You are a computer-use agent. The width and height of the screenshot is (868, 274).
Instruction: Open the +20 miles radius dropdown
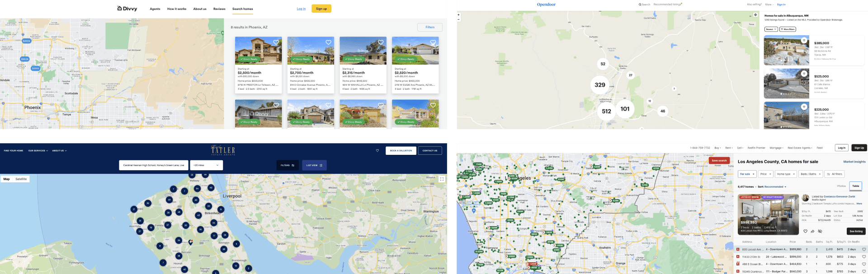coord(207,165)
